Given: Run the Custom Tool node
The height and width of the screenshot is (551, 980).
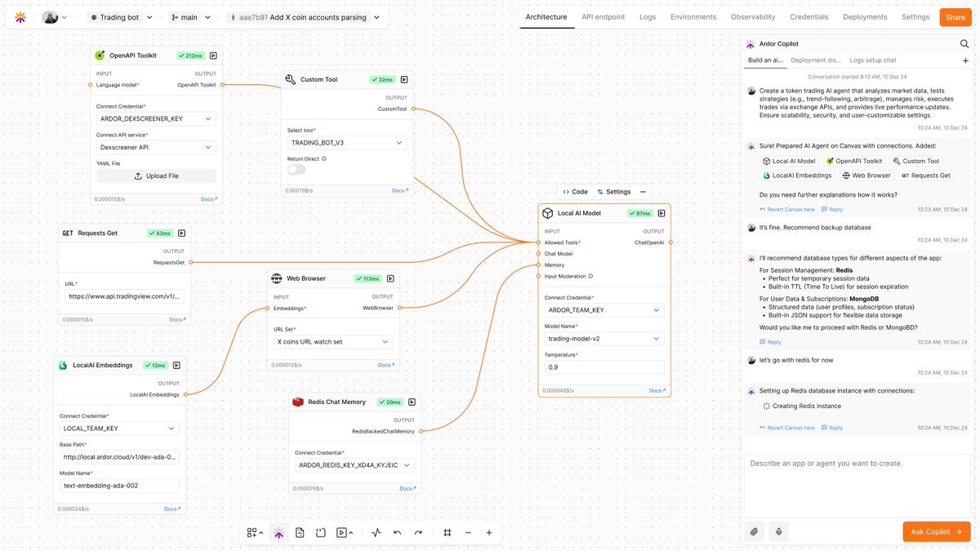Looking at the screenshot, I should point(403,79).
